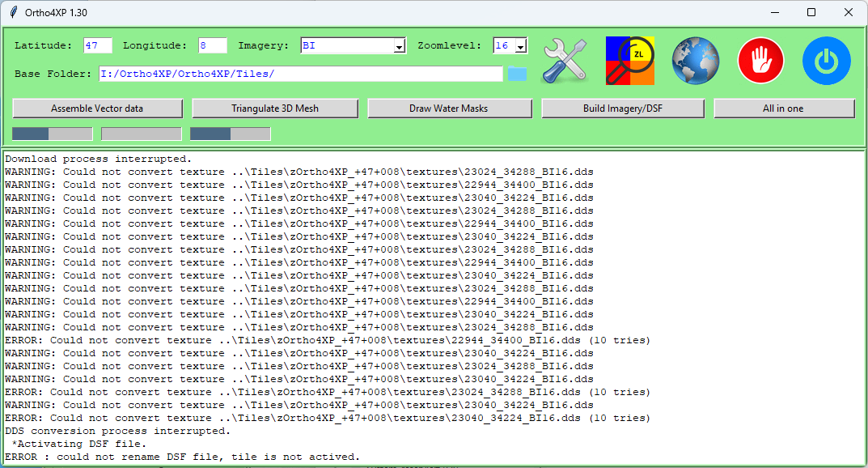Image resolution: width=868 pixels, height=468 pixels.
Task: Click the 'Download process interrupted.' log line
Action: pos(99,159)
